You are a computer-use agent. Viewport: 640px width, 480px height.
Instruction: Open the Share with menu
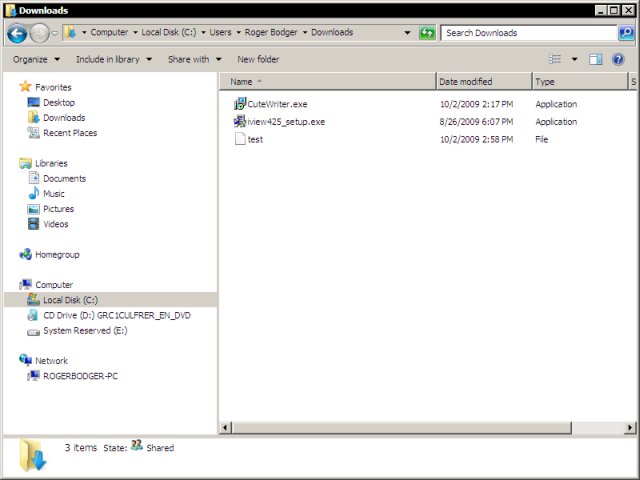(195, 59)
